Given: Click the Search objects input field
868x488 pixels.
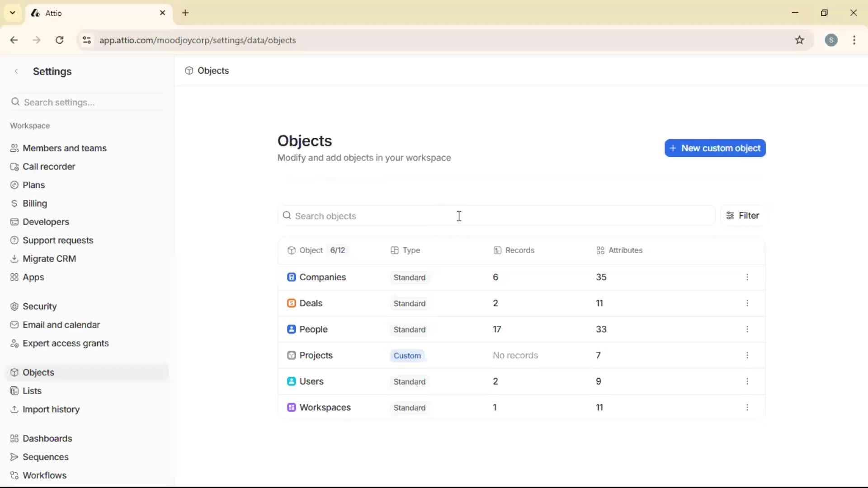Looking at the screenshot, I should [x=459, y=216].
